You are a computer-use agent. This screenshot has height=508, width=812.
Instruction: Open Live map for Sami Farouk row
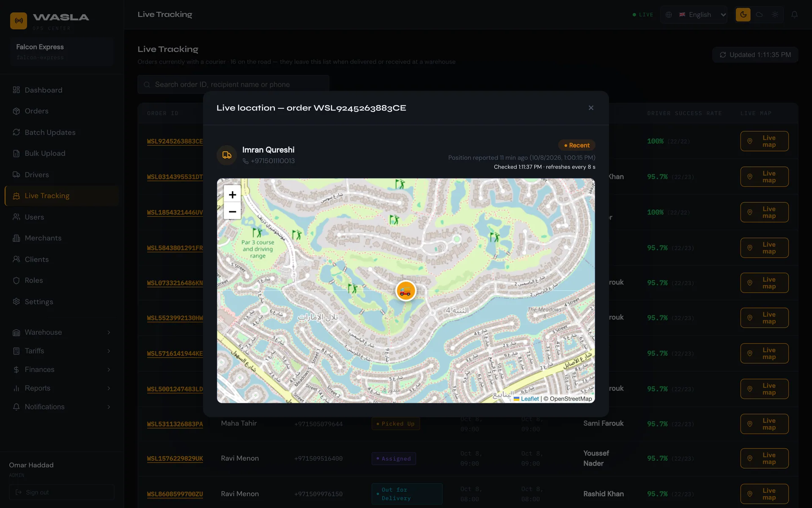(764, 424)
